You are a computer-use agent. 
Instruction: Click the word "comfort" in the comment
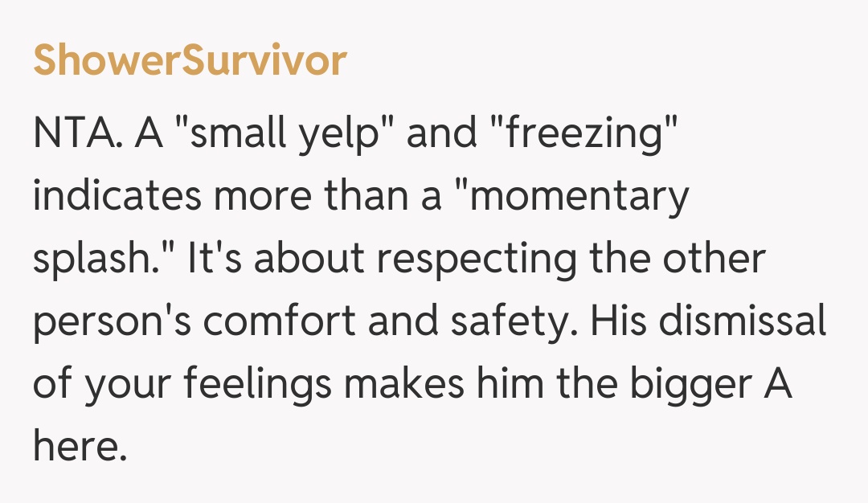coord(283,321)
